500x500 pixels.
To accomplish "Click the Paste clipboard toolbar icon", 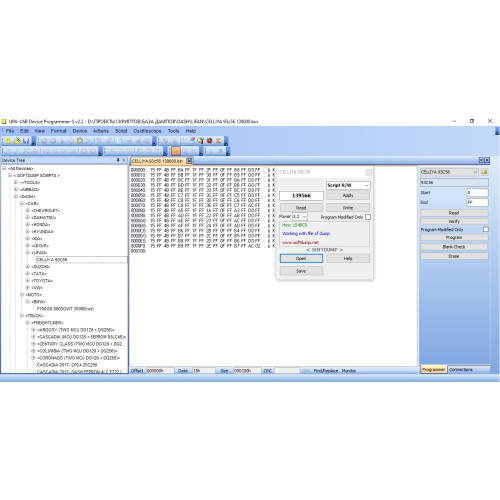I will (80, 141).
